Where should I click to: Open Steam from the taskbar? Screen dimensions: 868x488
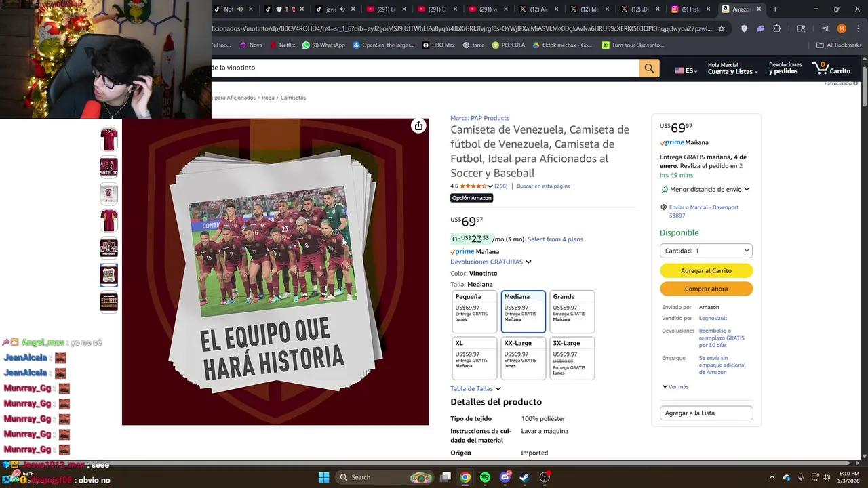coord(524,477)
